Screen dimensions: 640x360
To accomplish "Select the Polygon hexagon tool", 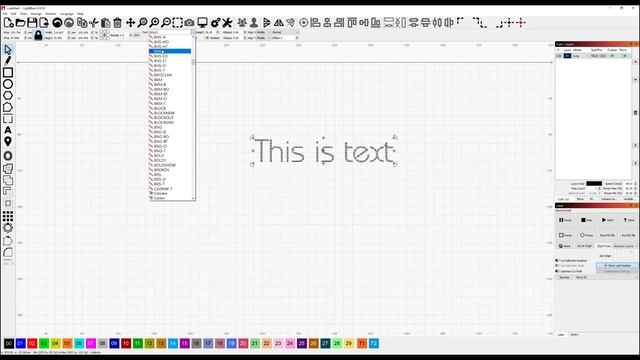I will [x=8, y=96].
